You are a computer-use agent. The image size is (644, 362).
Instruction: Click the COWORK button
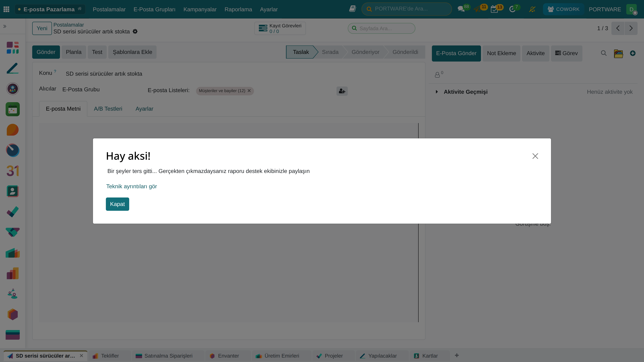(x=563, y=9)
